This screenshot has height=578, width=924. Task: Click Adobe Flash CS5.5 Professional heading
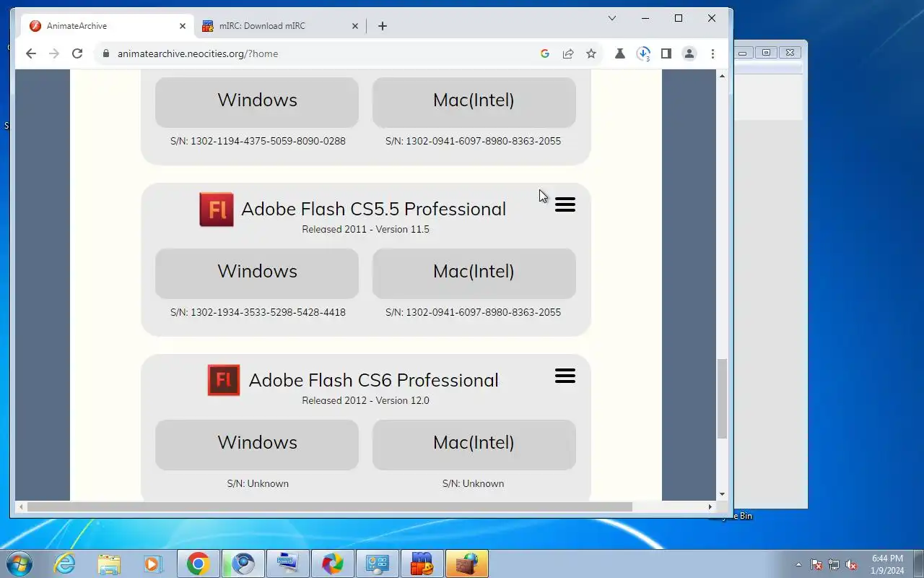[x=373, y=209]
